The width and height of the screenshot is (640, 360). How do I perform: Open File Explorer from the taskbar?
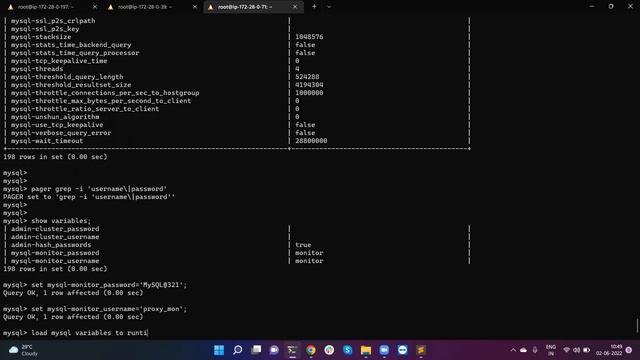point(366,350)
